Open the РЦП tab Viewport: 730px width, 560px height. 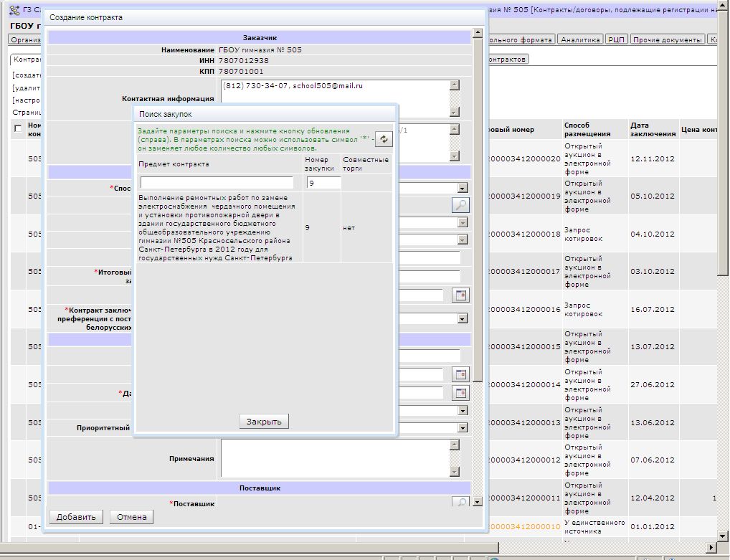click(616, 40)
